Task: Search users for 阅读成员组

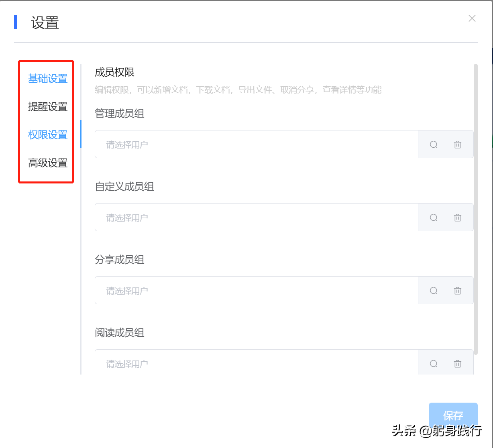Action: [434, 364]
